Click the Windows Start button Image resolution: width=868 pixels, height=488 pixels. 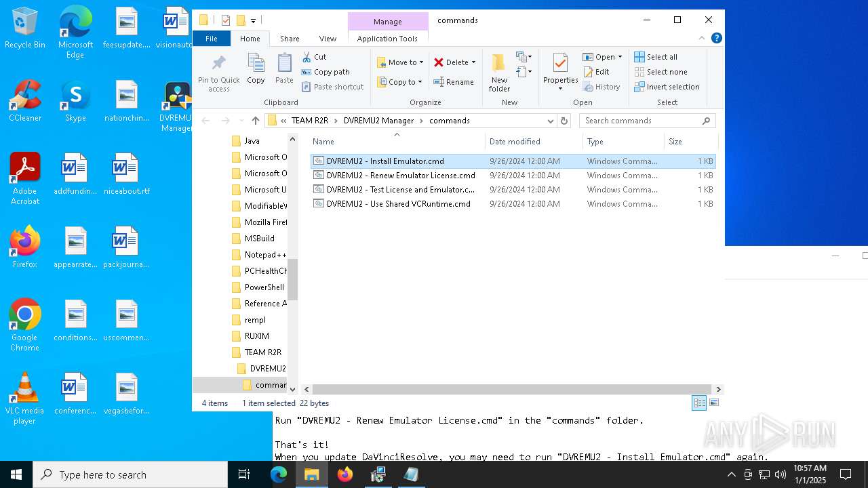[x=16, y=474]
